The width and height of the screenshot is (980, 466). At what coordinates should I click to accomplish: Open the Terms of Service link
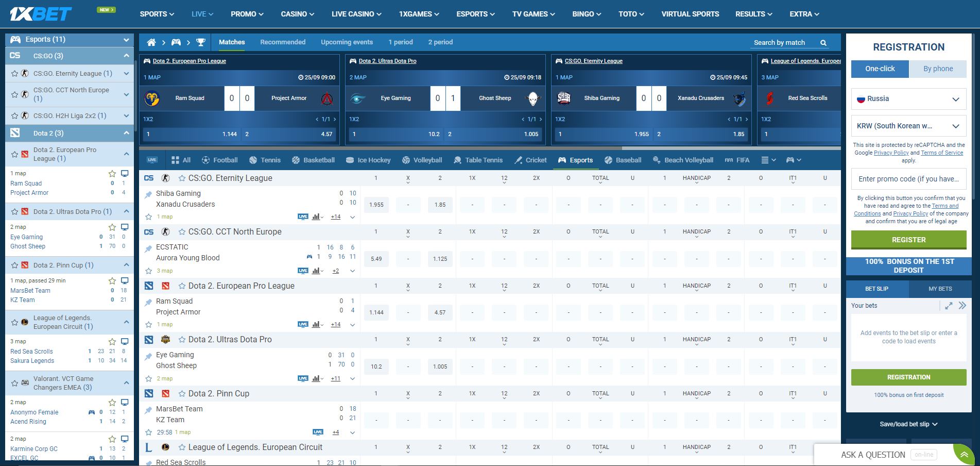pyautogui.click(x=942, y=153)
